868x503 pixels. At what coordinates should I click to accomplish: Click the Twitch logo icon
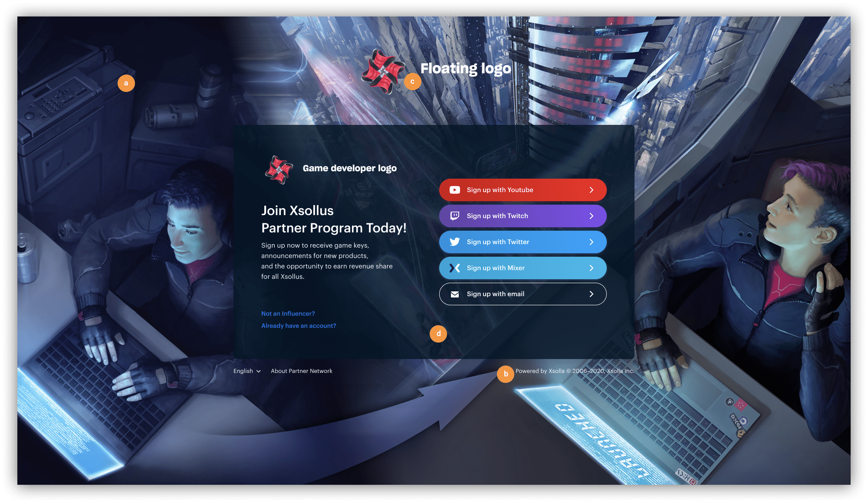click(454, 216)
